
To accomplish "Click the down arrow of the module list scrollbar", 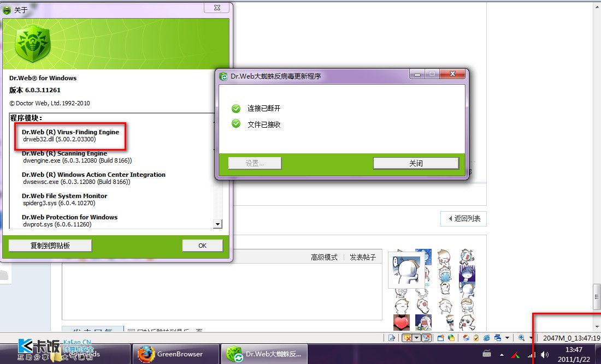I will 217,224.
